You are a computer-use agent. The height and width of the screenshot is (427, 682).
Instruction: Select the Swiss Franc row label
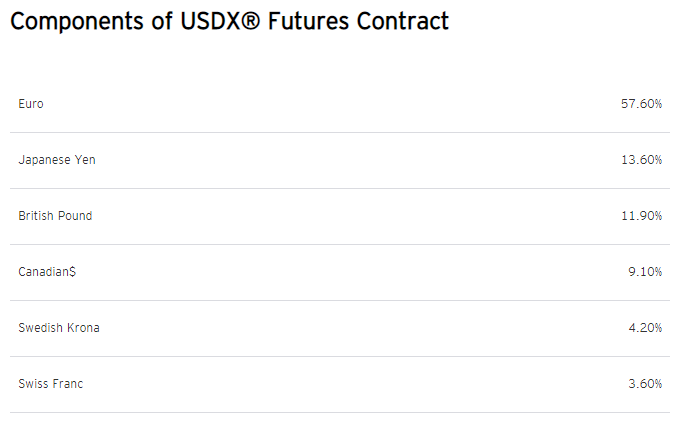(50, 384)
